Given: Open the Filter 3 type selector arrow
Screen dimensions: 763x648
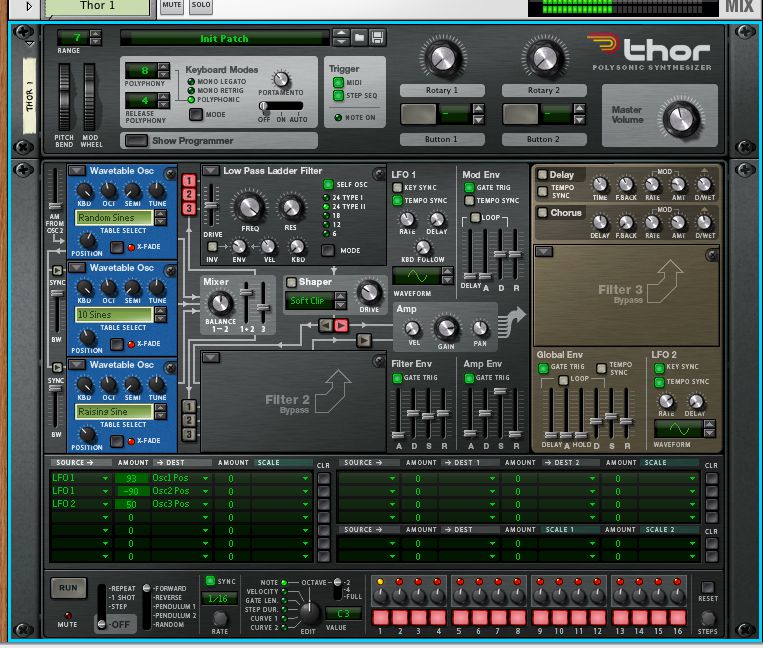Looking at the screenshot, I should coord(544,252).
